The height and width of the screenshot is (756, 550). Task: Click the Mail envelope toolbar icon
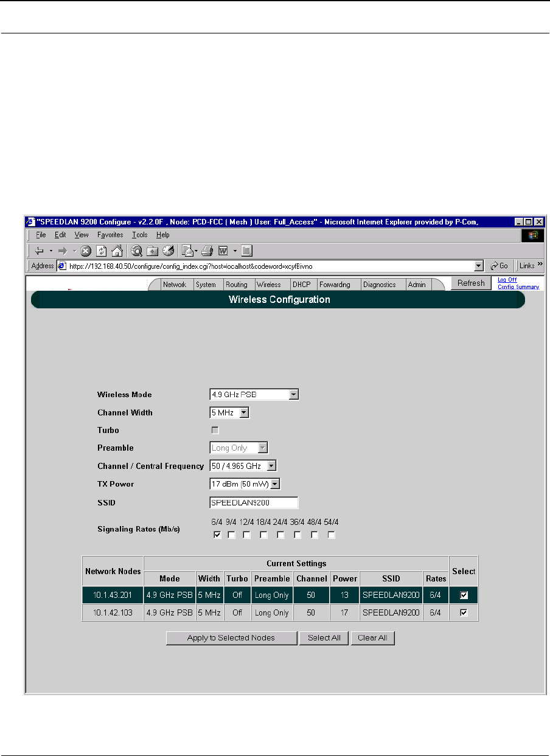pos(188,251)
